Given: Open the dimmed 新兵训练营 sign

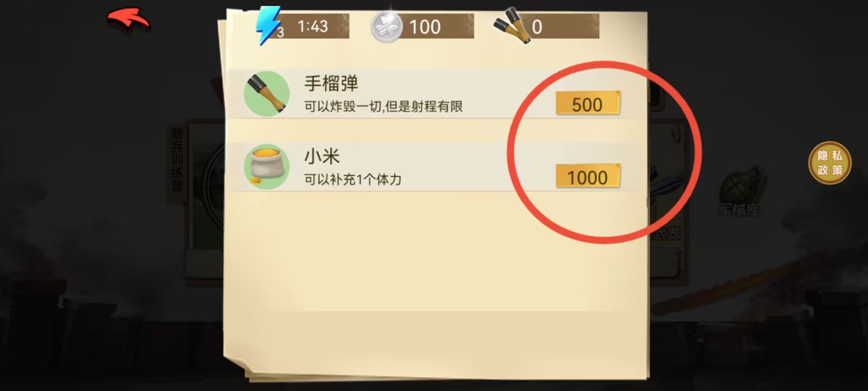Looking at the screenshot, I should (177, 158).
